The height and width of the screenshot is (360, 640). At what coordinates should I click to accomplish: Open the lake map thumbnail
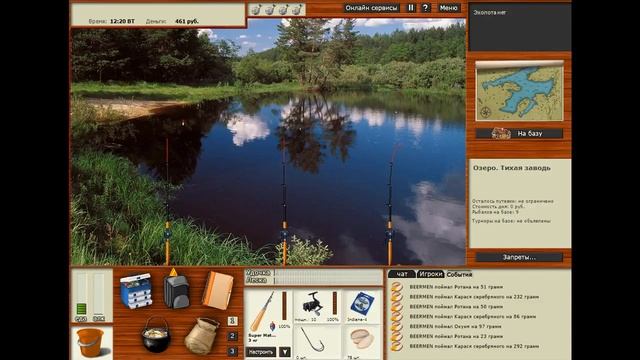tap(519, 91)
